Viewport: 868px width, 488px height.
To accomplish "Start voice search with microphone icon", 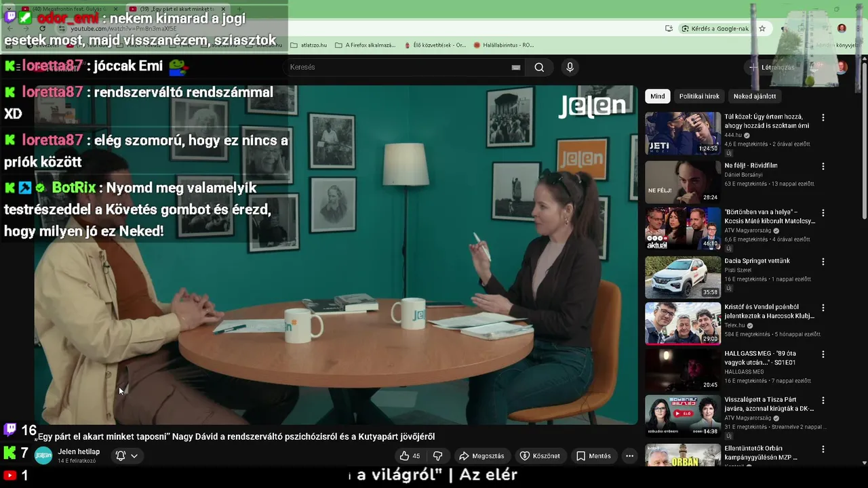I will tap(570, 67).
